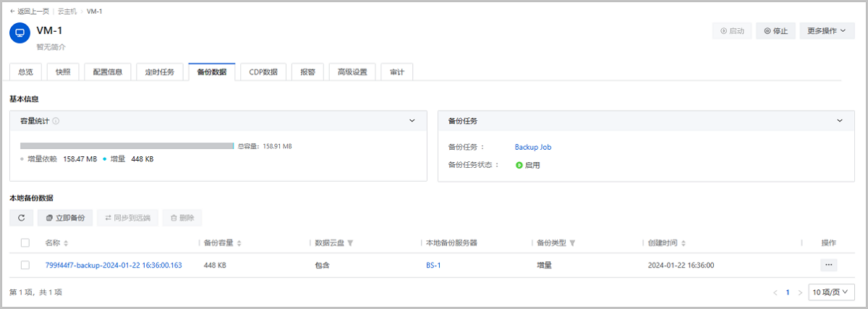Viewport: 868px width, 309px height.
Task: Collapse the 容量统计 panel
Action: click(412, 121)
